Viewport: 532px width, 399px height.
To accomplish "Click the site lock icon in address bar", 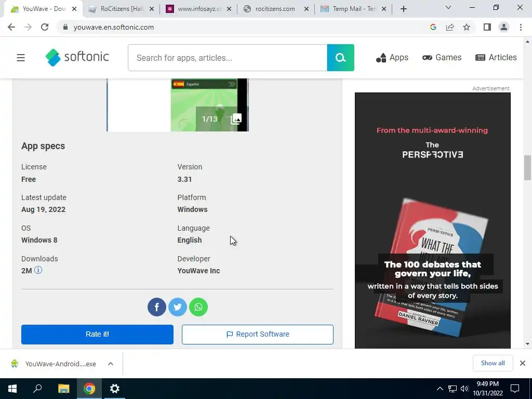I will [65, 27].
